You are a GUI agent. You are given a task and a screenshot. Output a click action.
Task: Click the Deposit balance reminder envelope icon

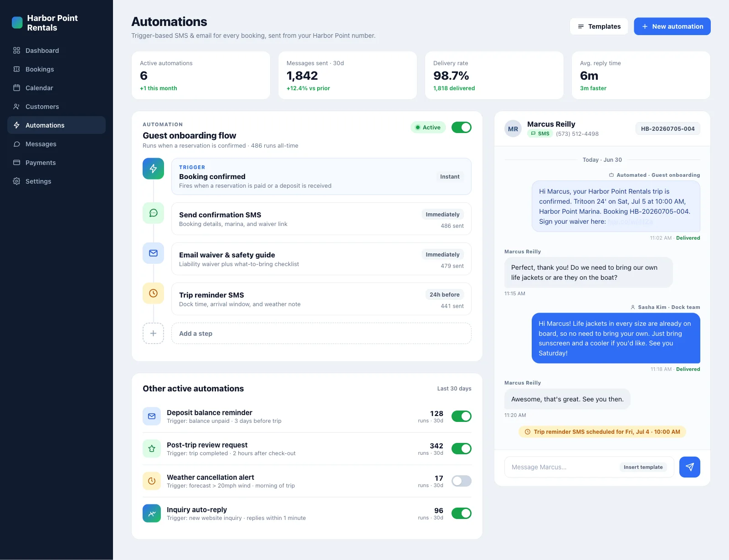(152, 416)
